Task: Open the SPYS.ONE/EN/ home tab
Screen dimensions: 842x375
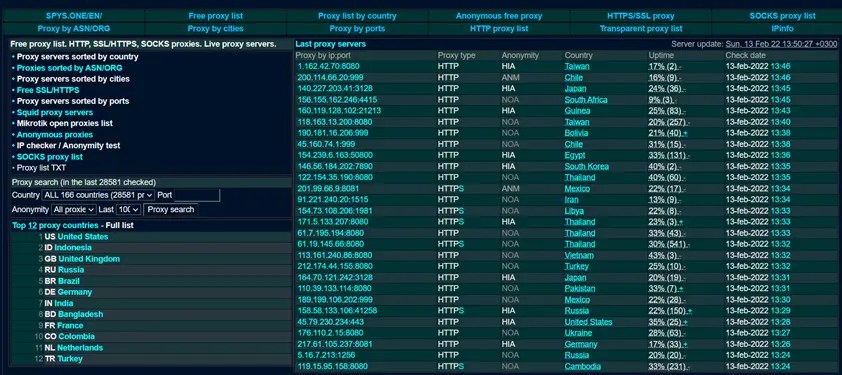Action: pyautogui.click(x=74, y=16)
